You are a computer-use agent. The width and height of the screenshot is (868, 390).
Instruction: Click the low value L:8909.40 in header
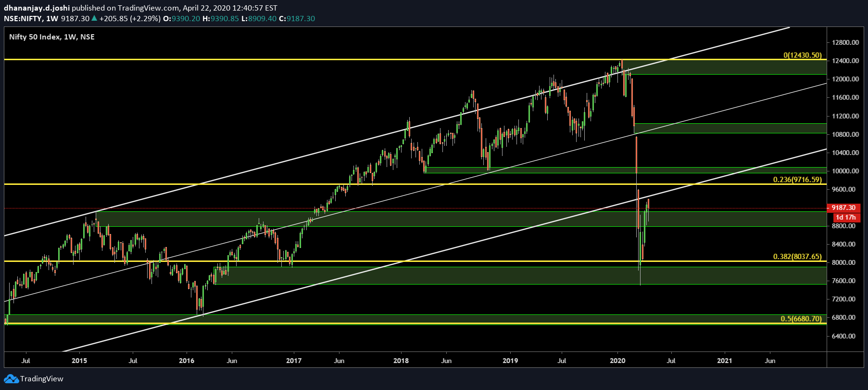(259, 18)
